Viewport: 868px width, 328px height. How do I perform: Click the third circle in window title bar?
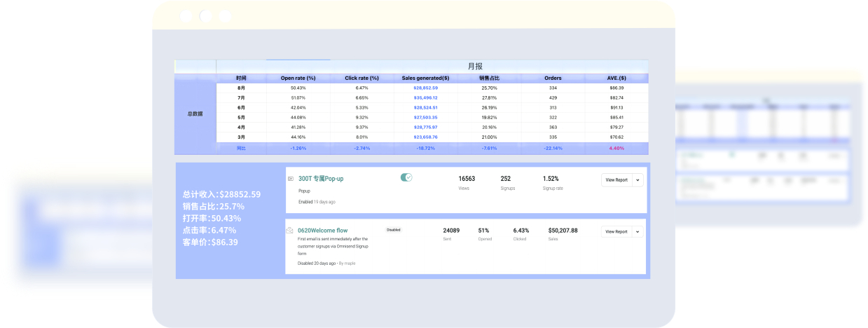[x=226, y=15]
